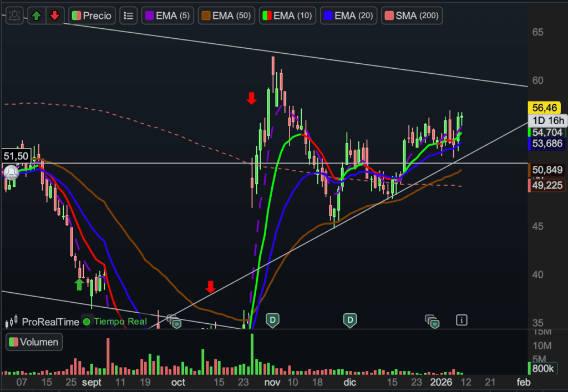
Task: Open the SMA (200) indicator settings
Action: click(x=411, y=16)
